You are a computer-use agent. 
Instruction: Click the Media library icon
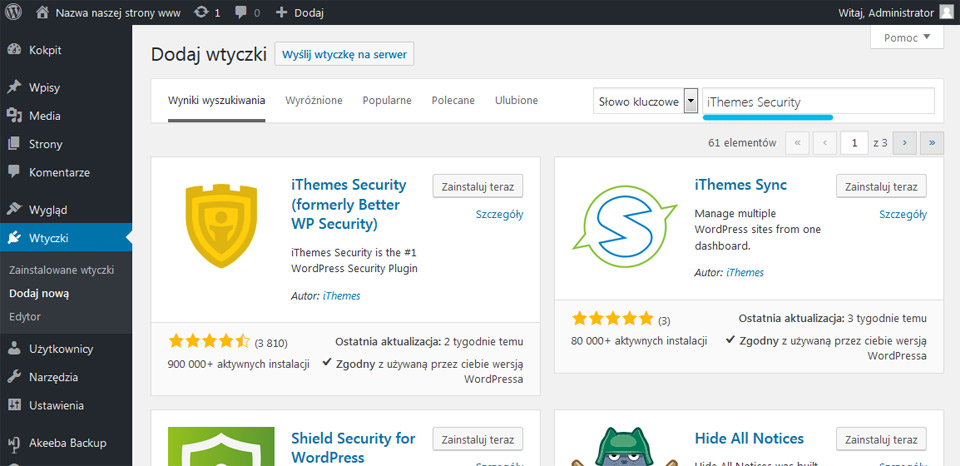(x=14, y=116)
